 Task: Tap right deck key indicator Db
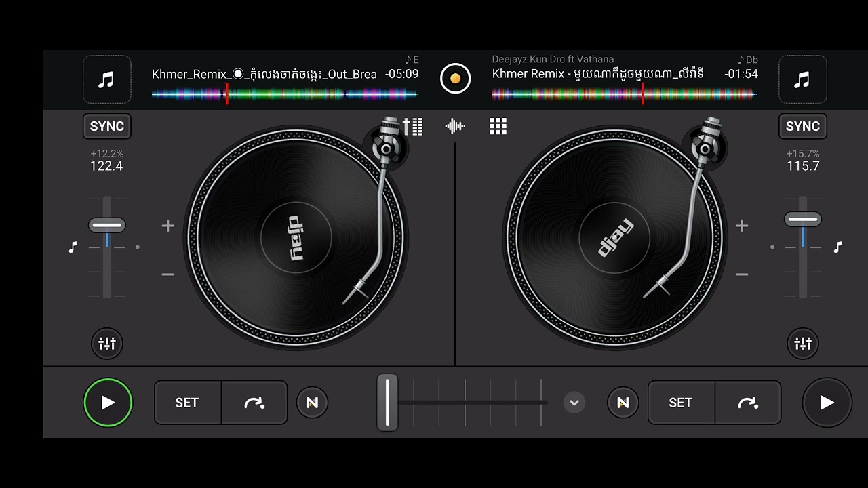tap(747, 60)
